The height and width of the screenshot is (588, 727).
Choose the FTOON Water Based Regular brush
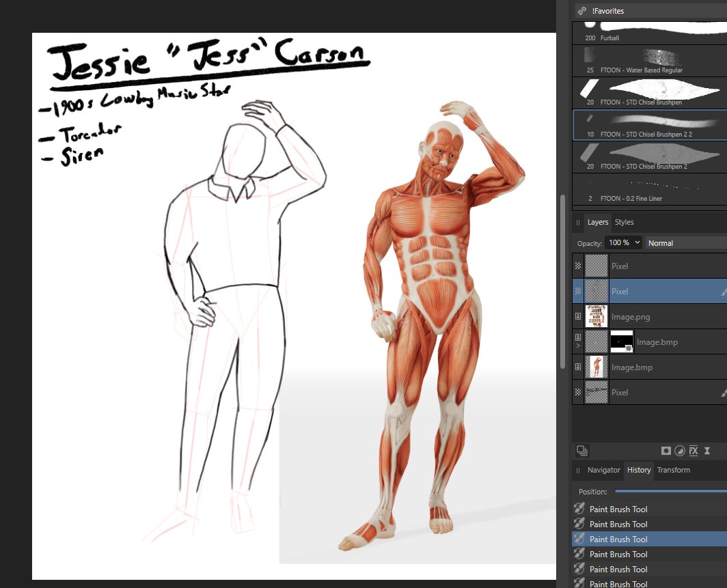coord(650,61)
